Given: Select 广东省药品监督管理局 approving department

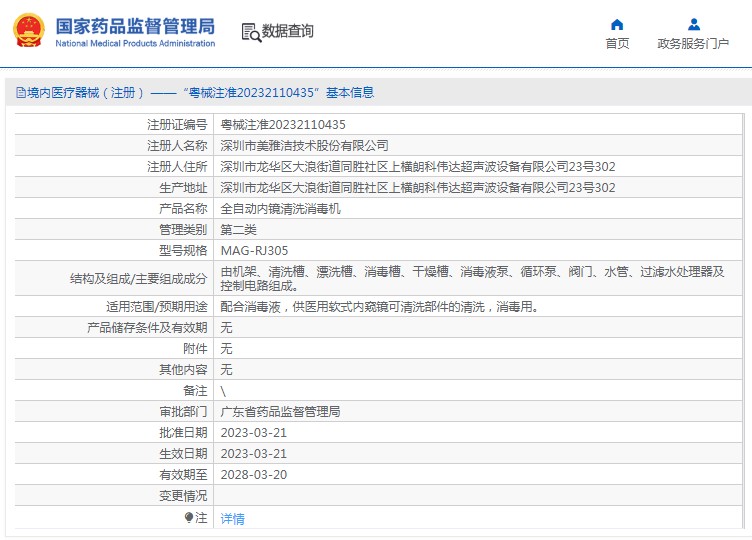Looking at the screenshot, I should click(281, 412).
